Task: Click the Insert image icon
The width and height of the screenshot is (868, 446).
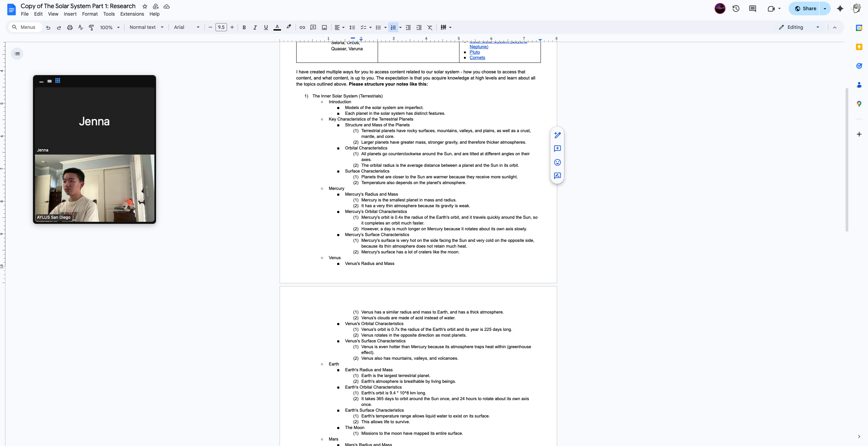Action: click(324, 28)
